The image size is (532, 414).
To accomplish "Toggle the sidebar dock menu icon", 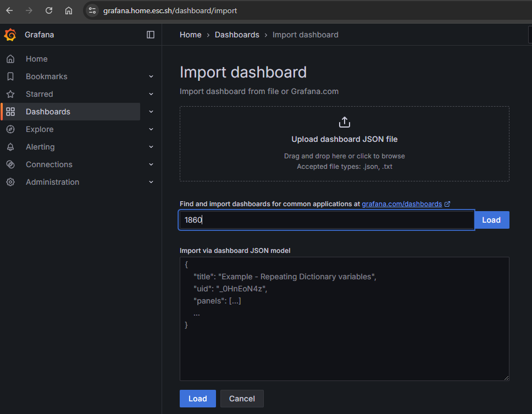I will (x=151, y=35).
